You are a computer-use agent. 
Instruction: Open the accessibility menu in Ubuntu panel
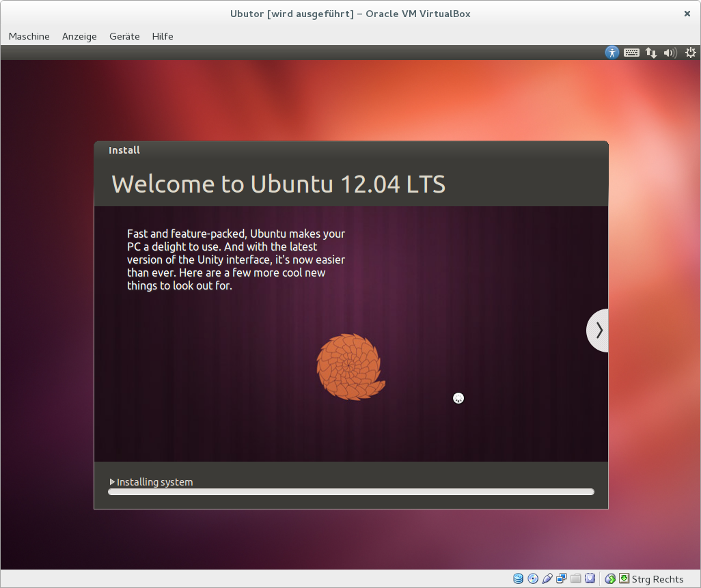611,53
